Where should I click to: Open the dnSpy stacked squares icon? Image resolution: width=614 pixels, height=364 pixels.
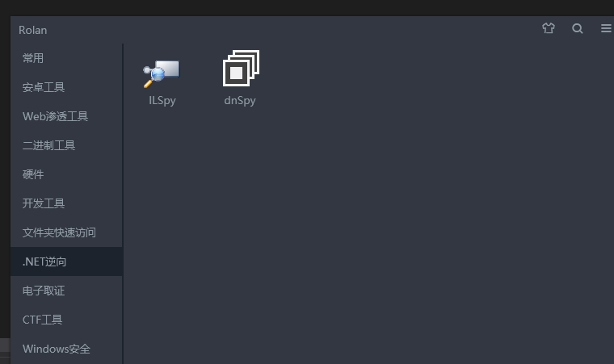click(241, 68)
